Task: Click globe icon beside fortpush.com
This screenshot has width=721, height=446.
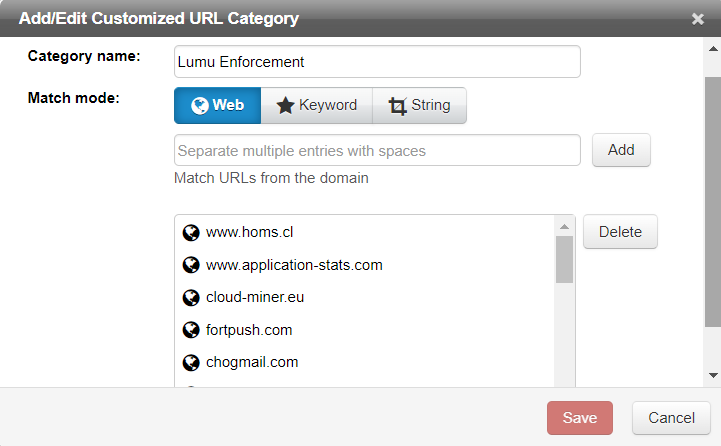Action: 191,330
